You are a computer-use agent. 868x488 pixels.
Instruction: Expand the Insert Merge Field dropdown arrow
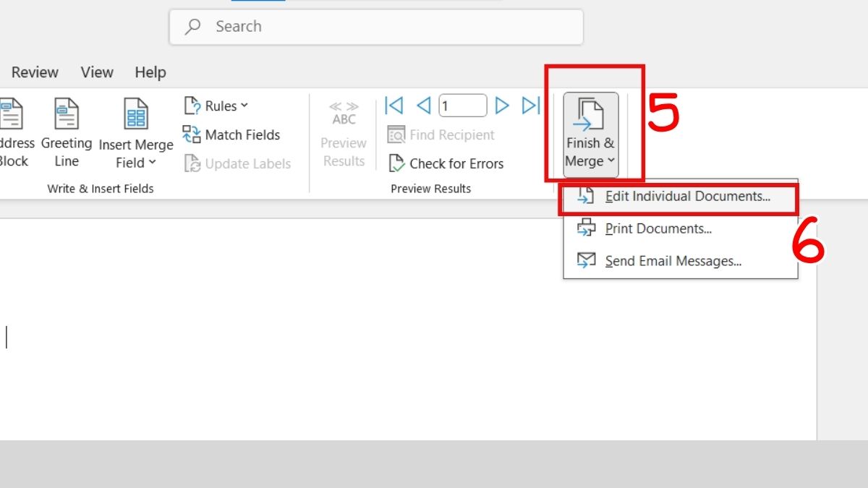(x=152, y=163)
